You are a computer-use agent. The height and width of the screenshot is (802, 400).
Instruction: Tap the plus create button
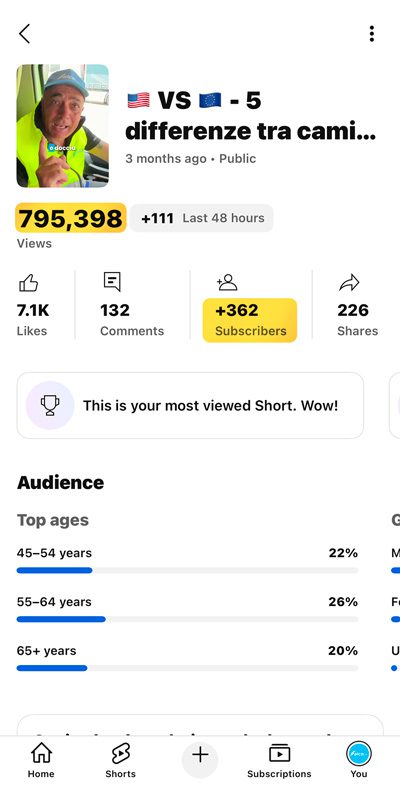200,755
